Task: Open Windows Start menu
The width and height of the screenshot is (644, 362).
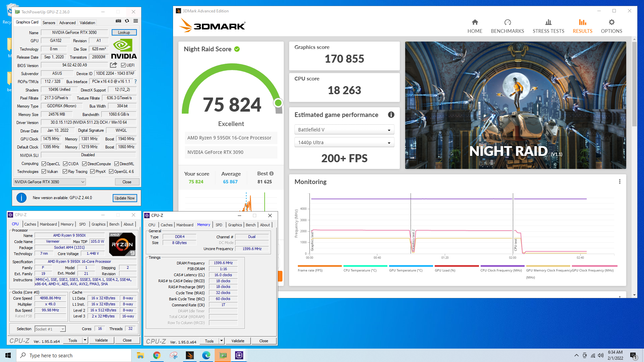Action: [x=8, y=355]
